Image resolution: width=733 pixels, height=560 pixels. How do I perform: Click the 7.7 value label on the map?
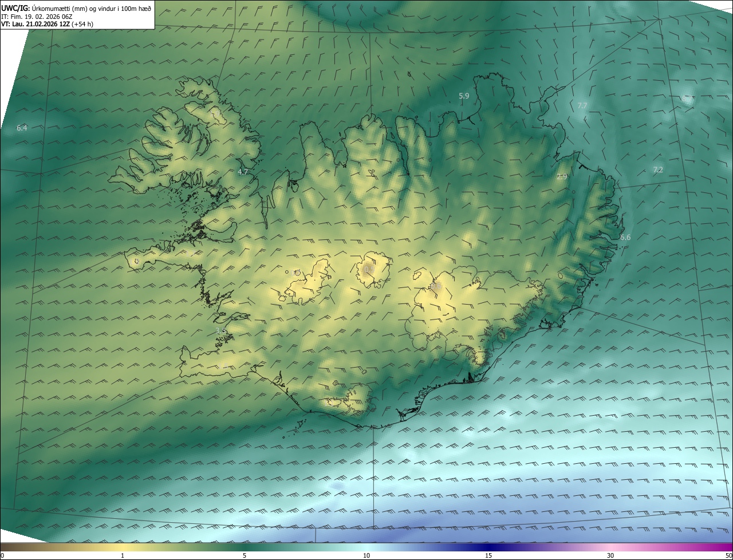click(582, 105)
